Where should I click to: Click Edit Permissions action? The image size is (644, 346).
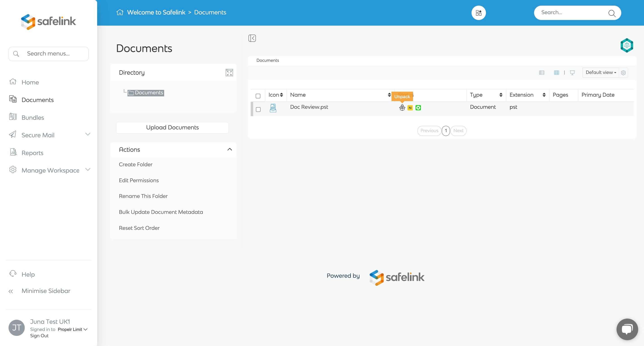coord(139,180)
